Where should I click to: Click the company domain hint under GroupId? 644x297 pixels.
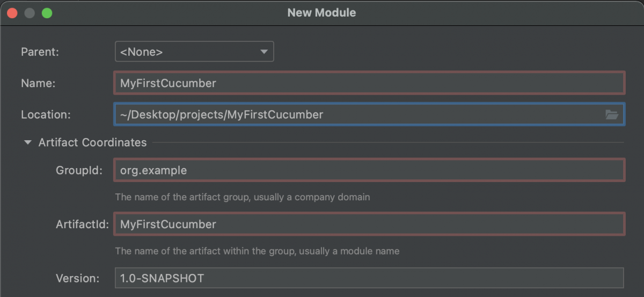point(242,197)
